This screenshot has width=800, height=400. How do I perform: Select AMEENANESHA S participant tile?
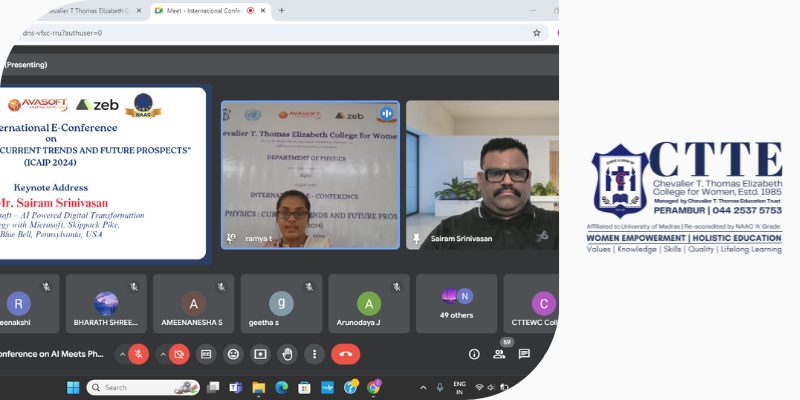193,304
